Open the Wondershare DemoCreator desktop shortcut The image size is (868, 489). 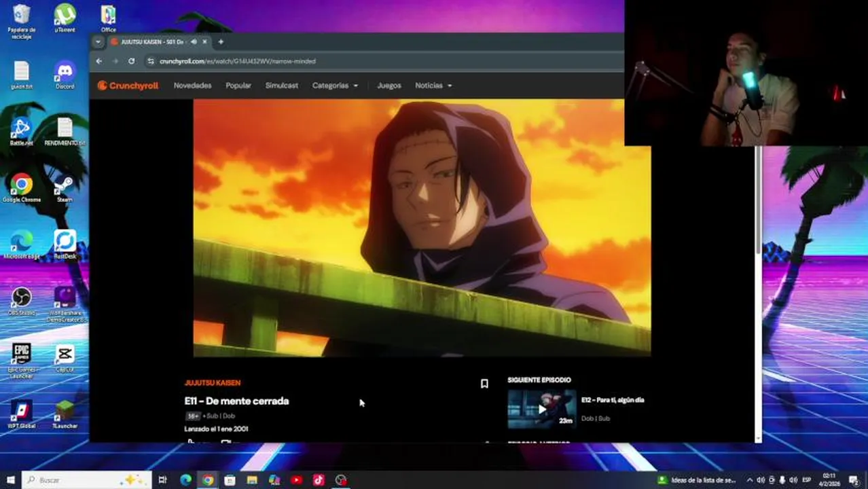(x=65, y=304)
